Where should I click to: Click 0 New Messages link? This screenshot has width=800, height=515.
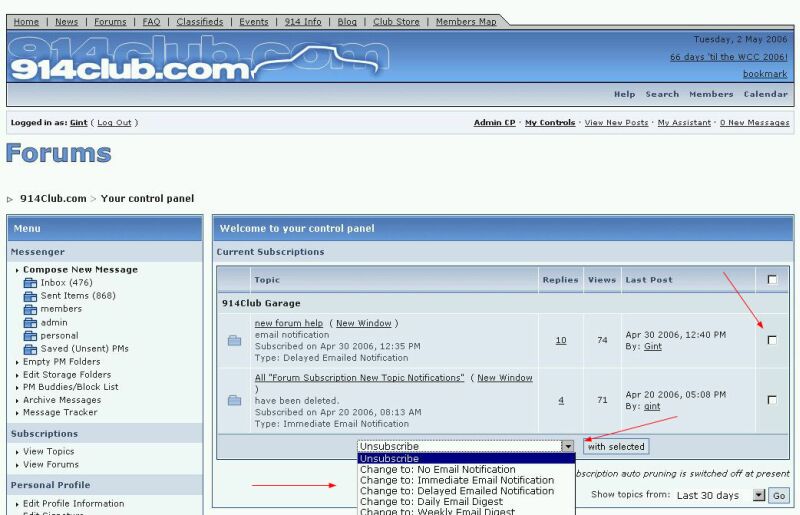click(x=755, y=122)
